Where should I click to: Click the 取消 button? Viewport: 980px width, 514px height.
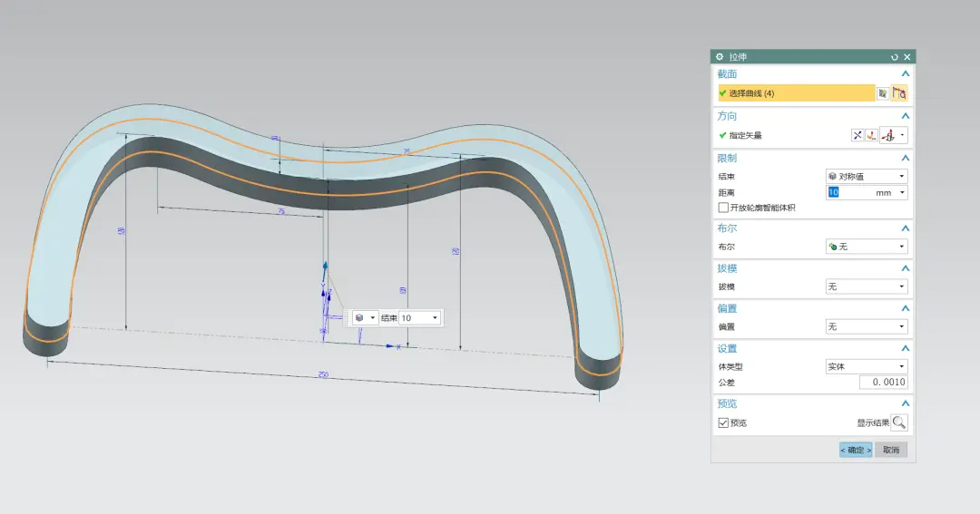[891, 450]
